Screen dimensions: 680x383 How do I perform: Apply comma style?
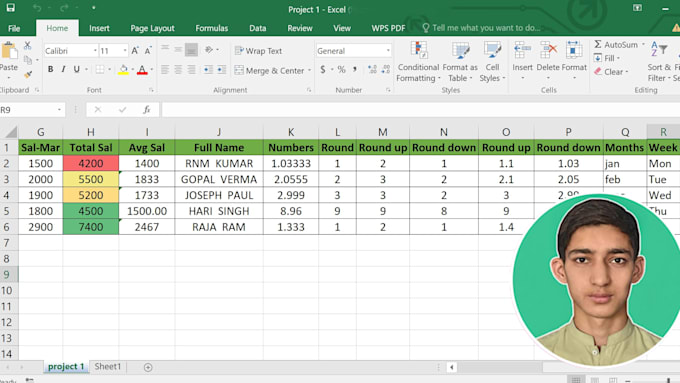(355, 69)
